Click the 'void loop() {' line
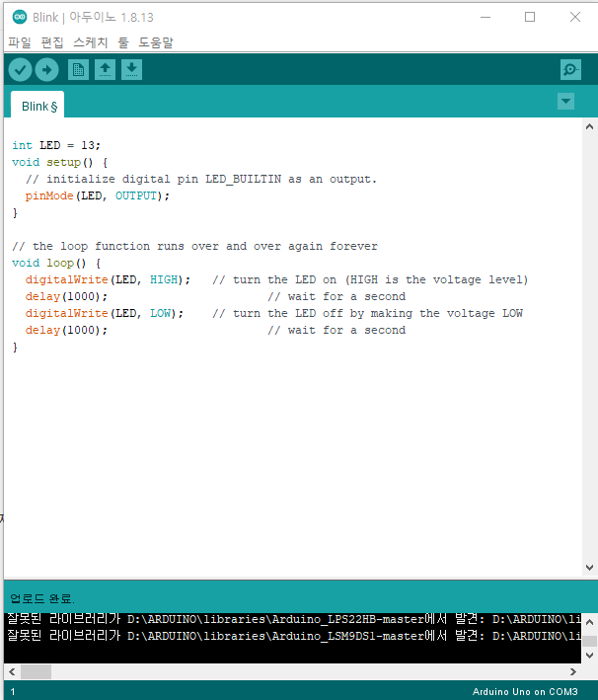This screenshot has height=700, width=598. point(56,263)
